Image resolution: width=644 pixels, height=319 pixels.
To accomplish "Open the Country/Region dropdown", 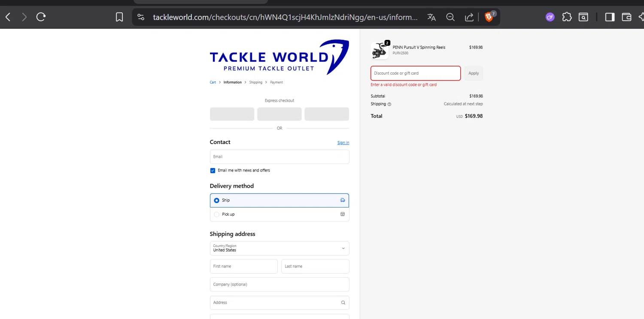I will (x=279, y=248).
